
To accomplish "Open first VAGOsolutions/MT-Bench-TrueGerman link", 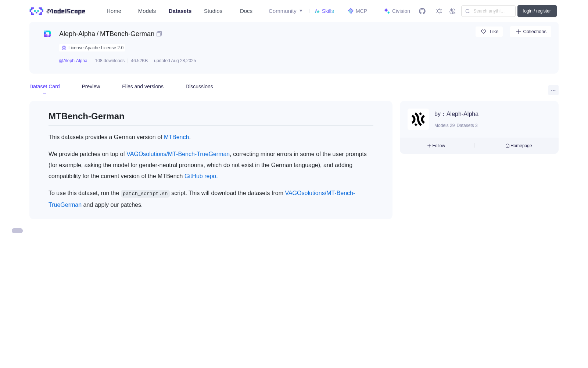I will click(x=178, y=154).
